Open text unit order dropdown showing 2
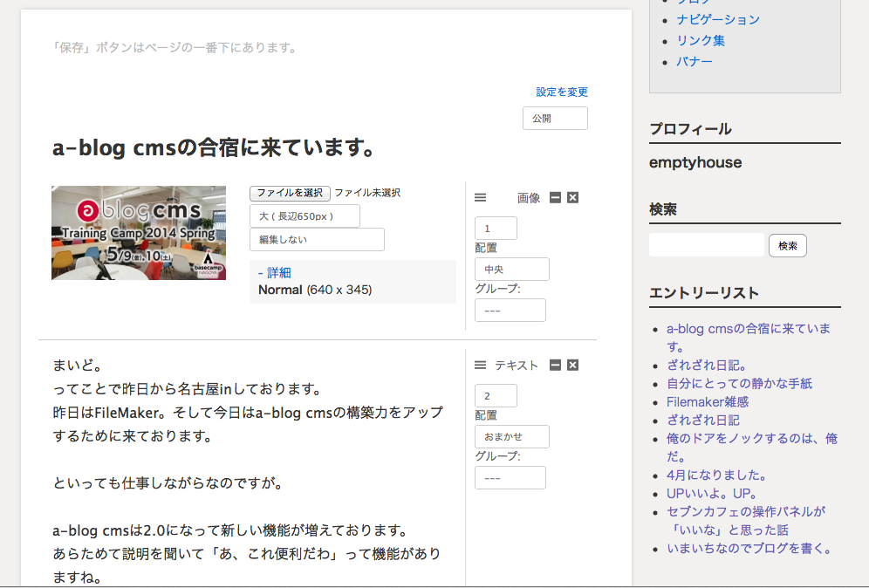This screenshot has width=869, height=588. (496, 396)
